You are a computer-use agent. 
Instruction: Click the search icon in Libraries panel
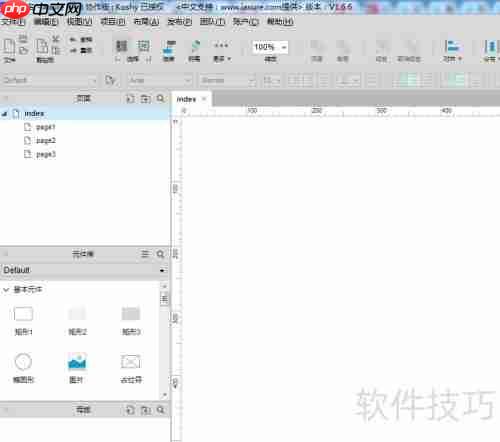point(160,254)
